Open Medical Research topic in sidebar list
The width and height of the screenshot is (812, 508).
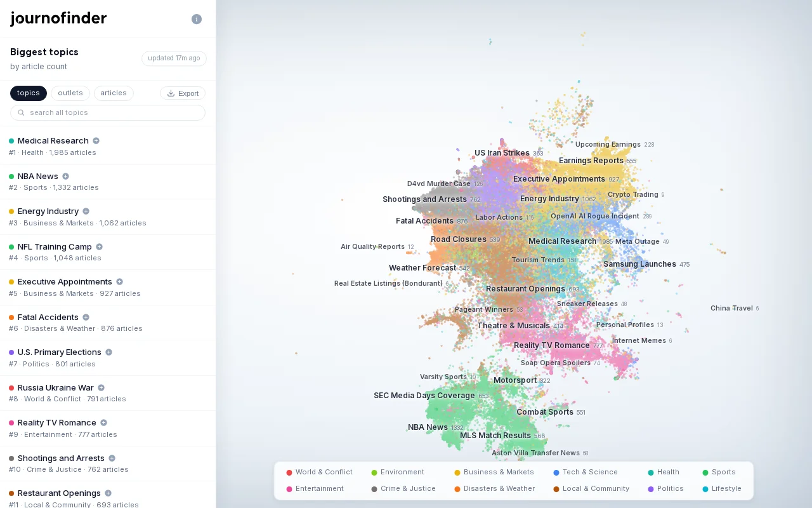coord(108,147)
